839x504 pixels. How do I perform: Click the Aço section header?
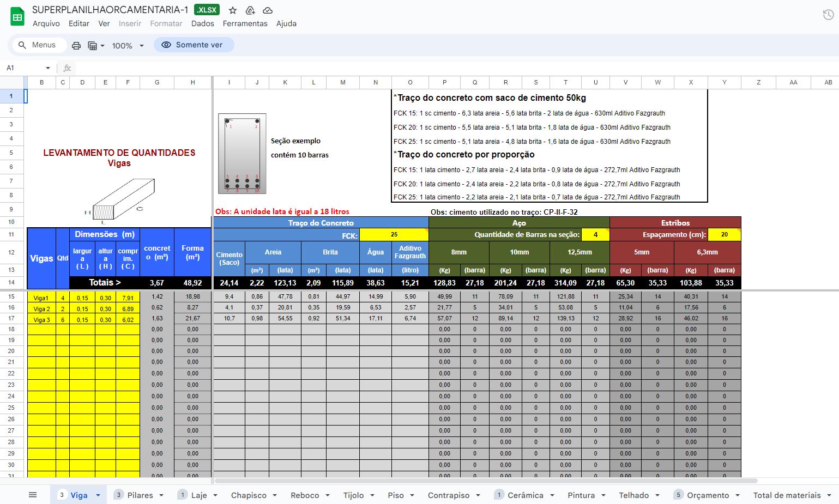click(519, 222)
